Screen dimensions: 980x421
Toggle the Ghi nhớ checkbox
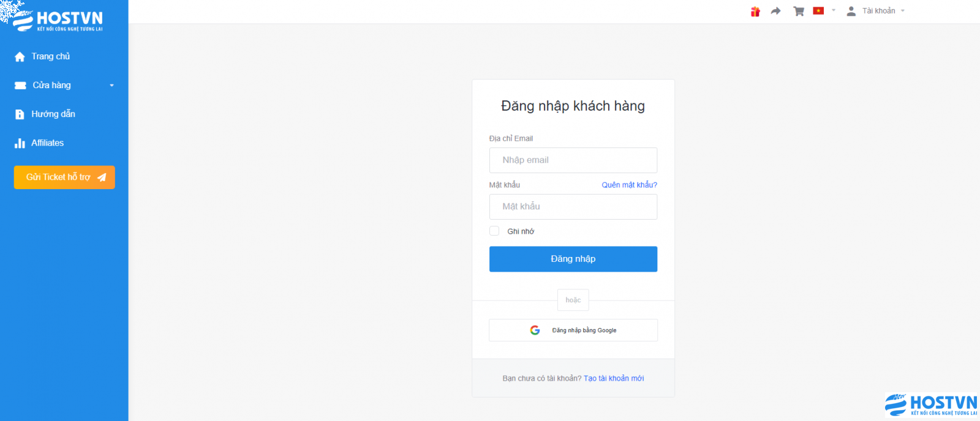pos(494,231)
